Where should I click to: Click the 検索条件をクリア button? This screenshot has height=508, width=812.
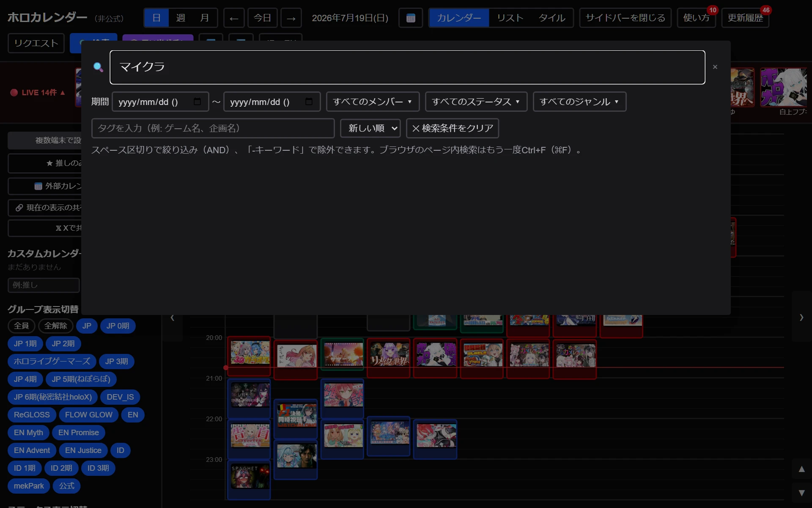pyautogui.click(x=453, y=128)
